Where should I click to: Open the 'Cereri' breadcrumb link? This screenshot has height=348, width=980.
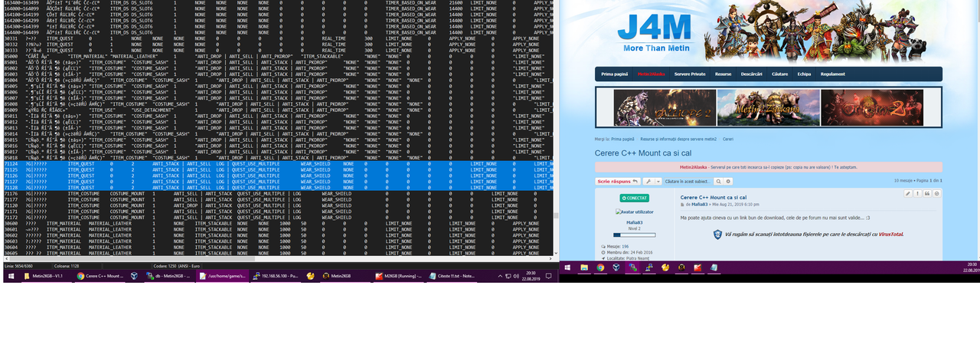(728, 140)
